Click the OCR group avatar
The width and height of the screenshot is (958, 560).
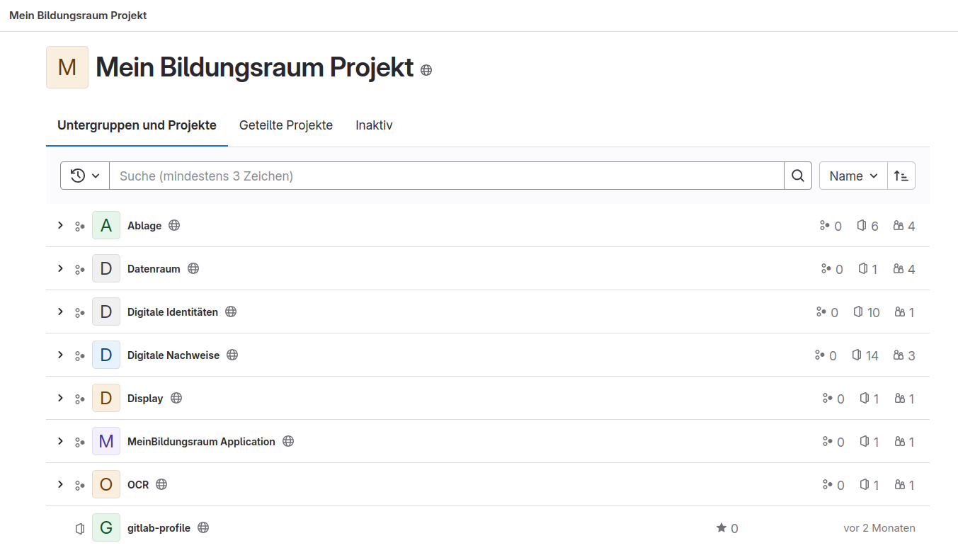point(106,485)
